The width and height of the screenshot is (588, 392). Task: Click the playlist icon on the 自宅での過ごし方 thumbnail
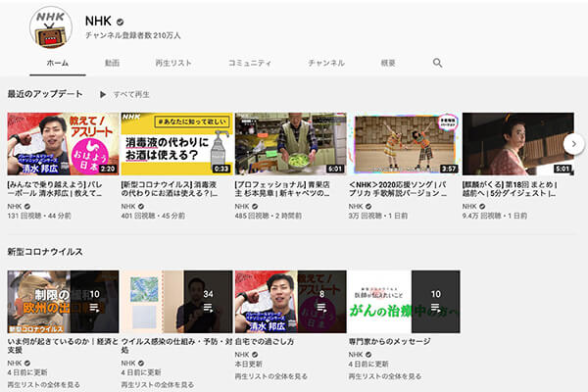click(321, 308)
